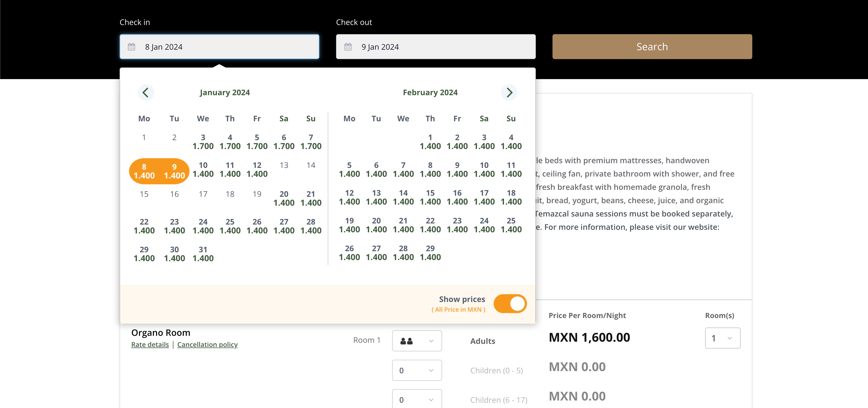The image size is (868, 408).
Task: Open the Adults occupancy dropdown
Action: 417,341
